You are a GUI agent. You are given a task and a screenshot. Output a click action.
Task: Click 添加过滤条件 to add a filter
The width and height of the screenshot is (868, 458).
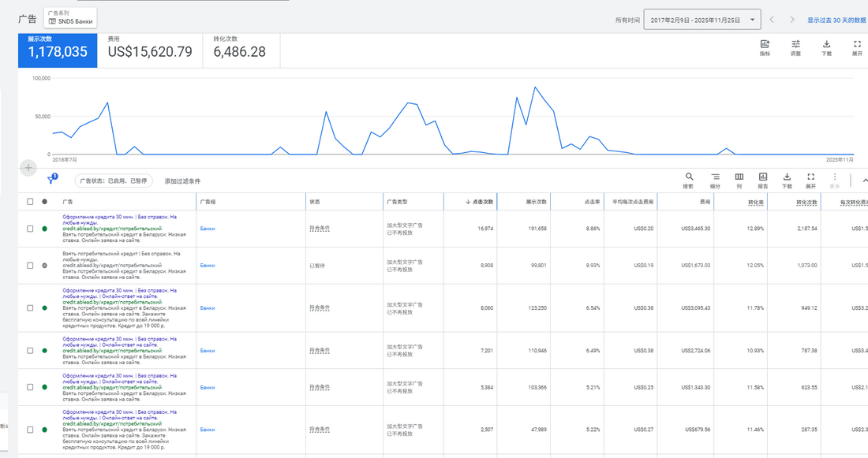point(182,181)
